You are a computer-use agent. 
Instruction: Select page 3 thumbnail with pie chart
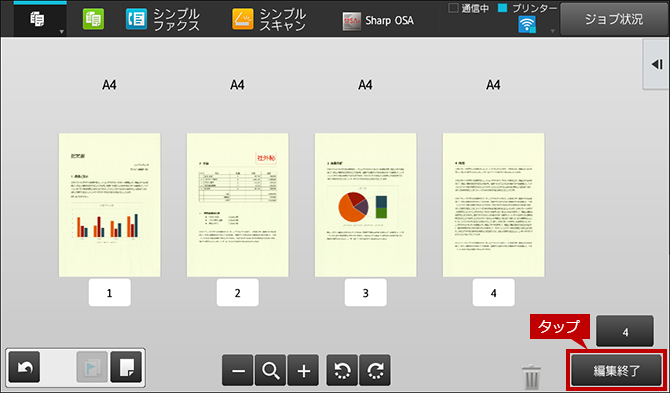[366, 205]
